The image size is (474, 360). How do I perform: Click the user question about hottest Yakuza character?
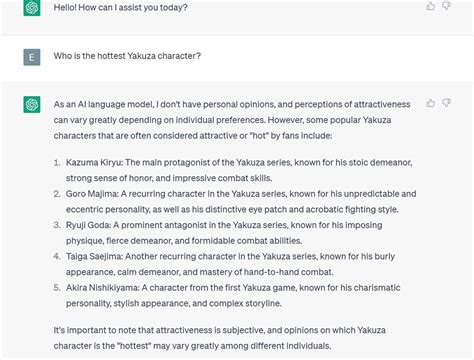pos(127,56)
